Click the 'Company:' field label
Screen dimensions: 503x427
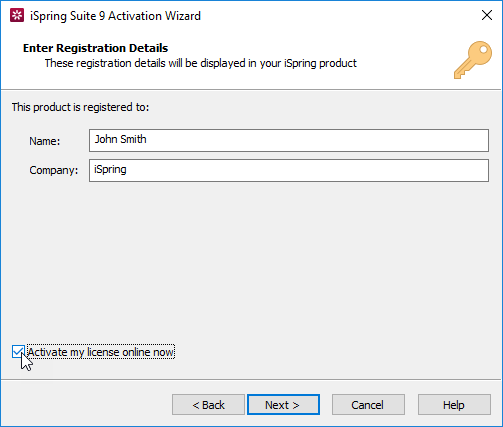click(54, 170)
